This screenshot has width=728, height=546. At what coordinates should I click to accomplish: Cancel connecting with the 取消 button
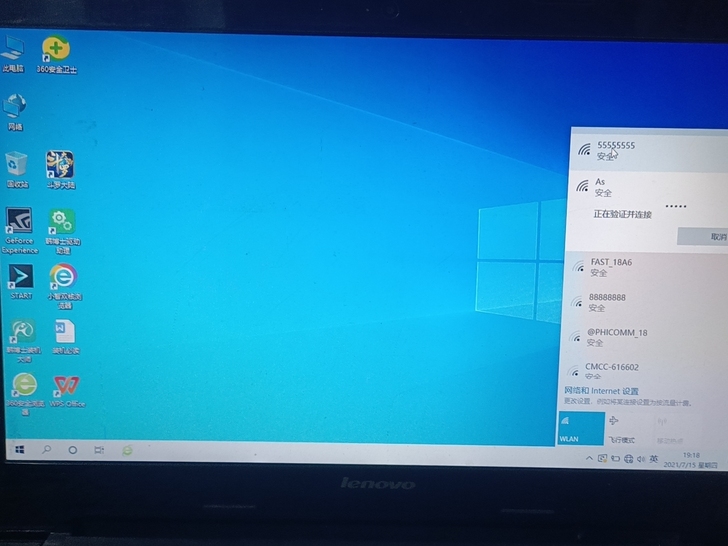coord(702,236)
